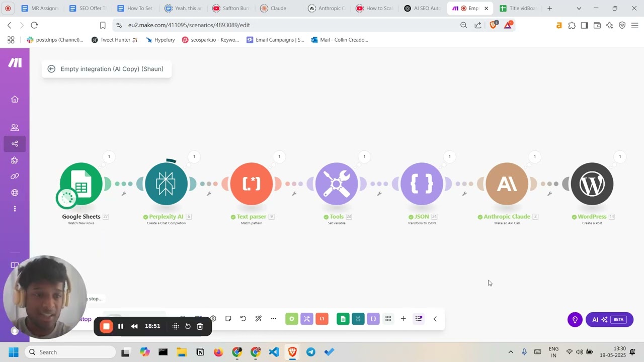Open the JSON transform module
Viewport: 644px width, 362px height.
pyautogui.click(x=422, y=184)
